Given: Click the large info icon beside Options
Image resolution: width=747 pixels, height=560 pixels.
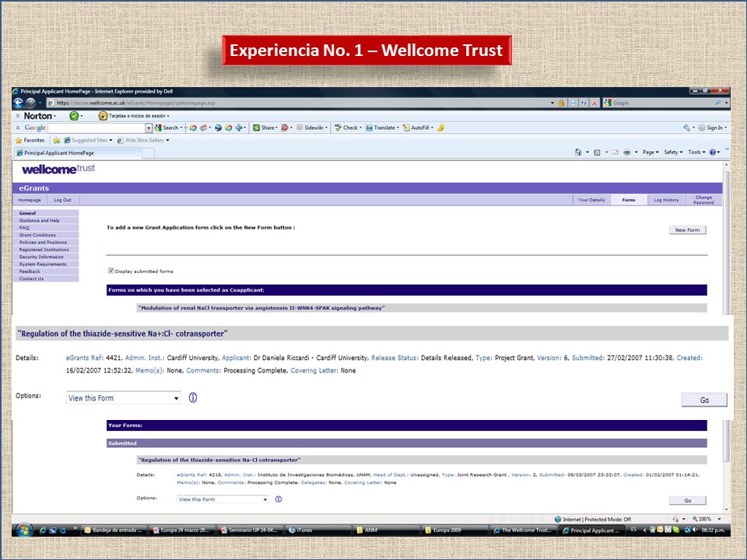Looking at the screenshot, I should click(193, 397).
